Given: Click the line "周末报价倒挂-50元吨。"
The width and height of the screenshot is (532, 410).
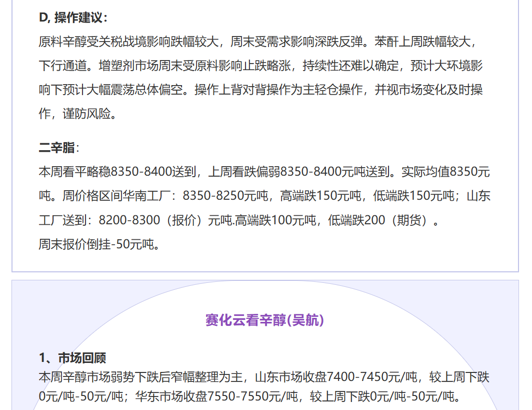Looking at the screenshot, I should [x=99, y=244].
